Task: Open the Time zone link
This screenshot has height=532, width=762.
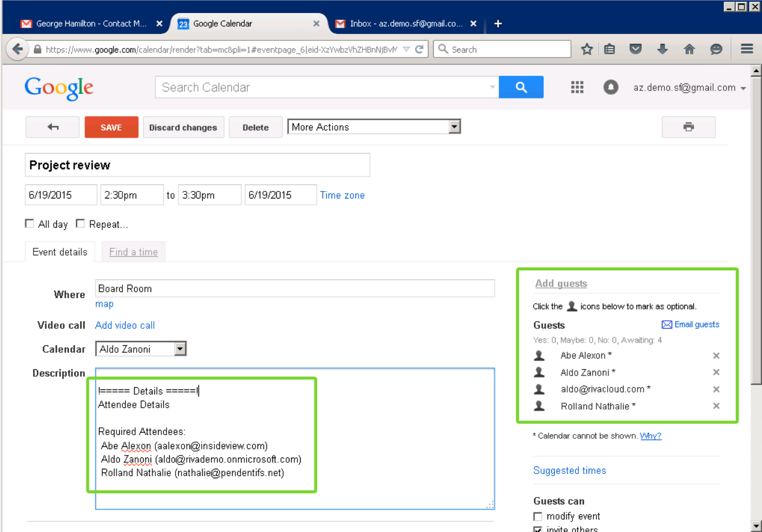Action: point(342,195)
